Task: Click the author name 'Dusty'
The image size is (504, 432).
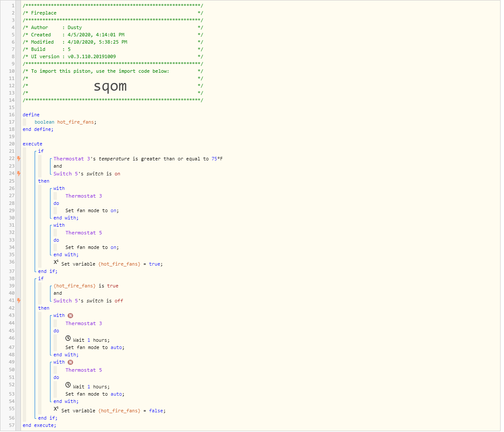Action: click(x=74, y=28)
